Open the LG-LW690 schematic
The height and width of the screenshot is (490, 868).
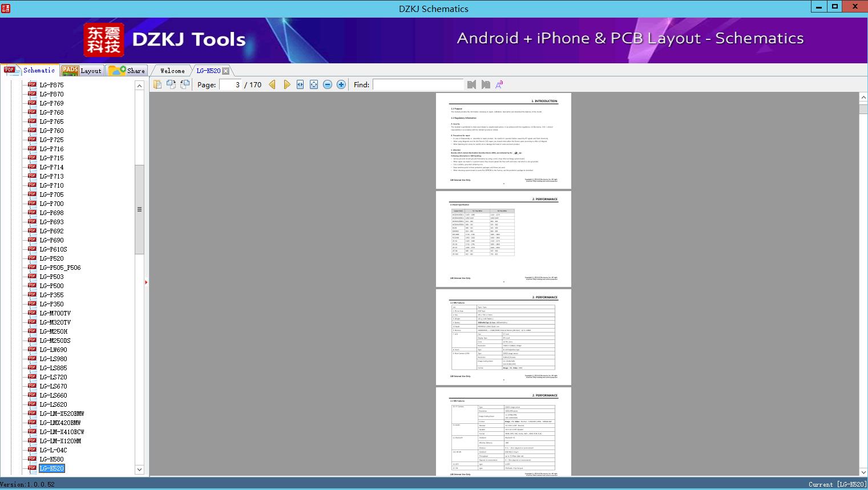(x=53, y=350)
